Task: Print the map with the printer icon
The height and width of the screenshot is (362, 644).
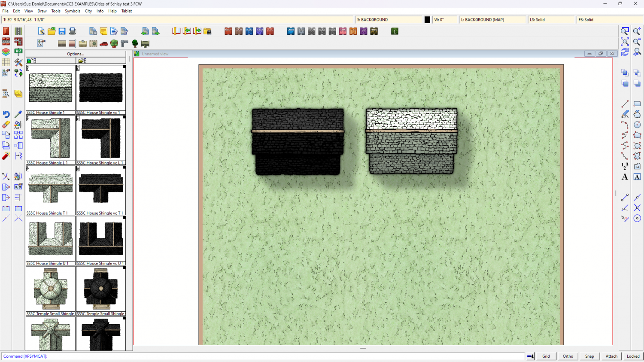Action: coord(73,31)
